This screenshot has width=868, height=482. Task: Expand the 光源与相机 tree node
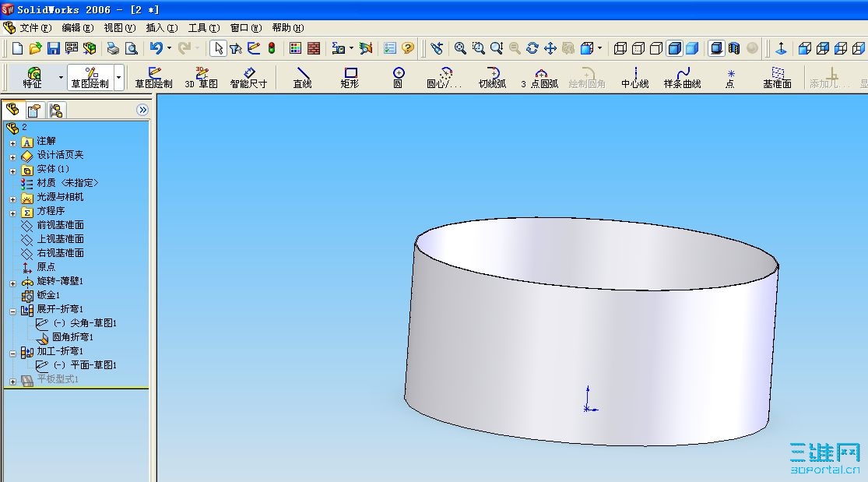point(12,199)
